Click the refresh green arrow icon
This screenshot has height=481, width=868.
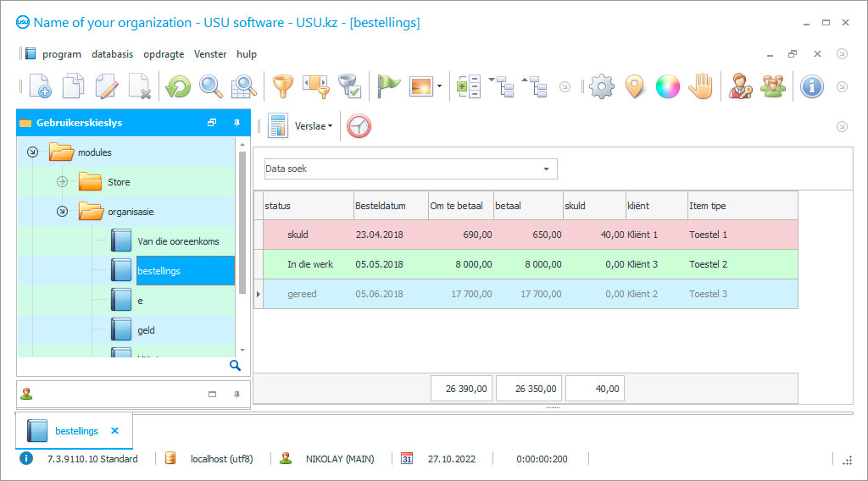click(178, 86)
